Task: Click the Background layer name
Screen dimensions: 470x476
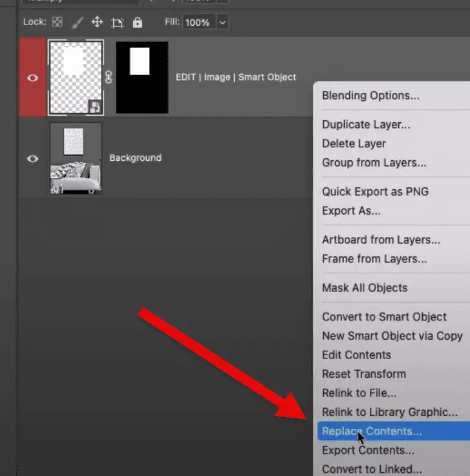Action: pos(135,158)
